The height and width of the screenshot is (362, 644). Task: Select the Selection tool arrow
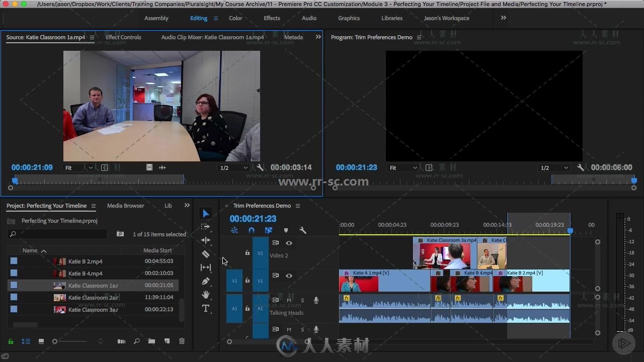coord(206,214)
